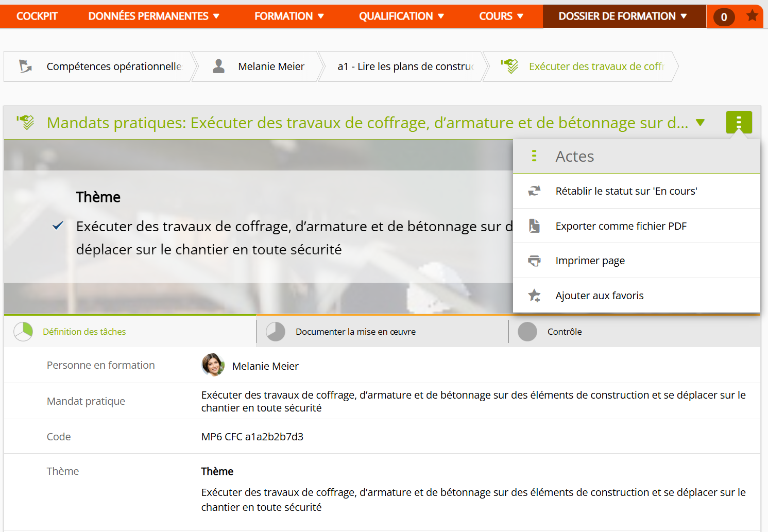
Task: Open the notification counter badge showing 0
Action: click(x=724, y=17)
